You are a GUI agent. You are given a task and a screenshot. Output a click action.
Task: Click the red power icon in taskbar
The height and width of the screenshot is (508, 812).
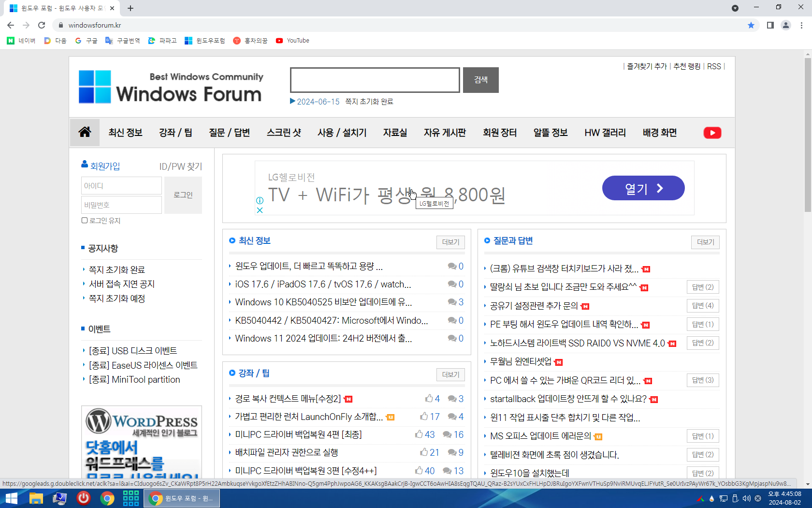[84, 498]
